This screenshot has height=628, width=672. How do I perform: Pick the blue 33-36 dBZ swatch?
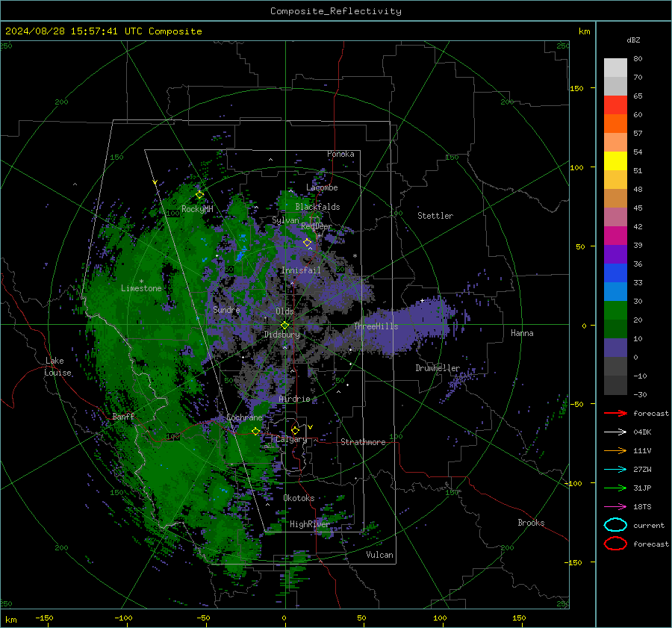coord(615,273)
